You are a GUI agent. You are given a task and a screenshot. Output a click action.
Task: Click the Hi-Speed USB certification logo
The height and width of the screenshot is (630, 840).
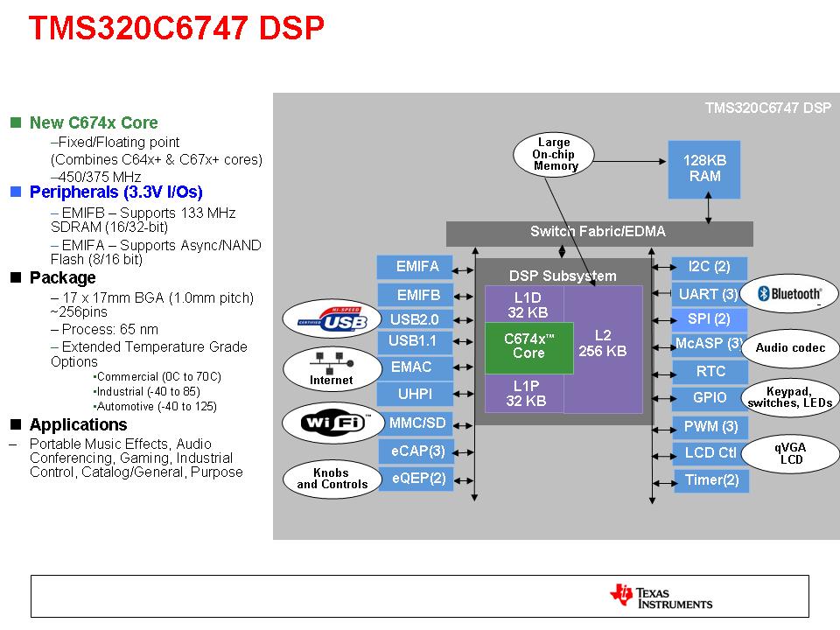[x=332, y=318]
